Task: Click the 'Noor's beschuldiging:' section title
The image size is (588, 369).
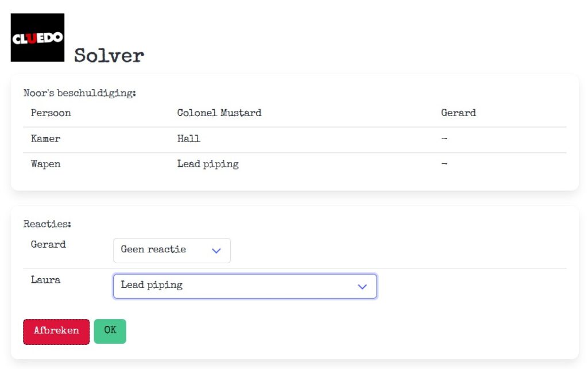Action: point(79,93)
